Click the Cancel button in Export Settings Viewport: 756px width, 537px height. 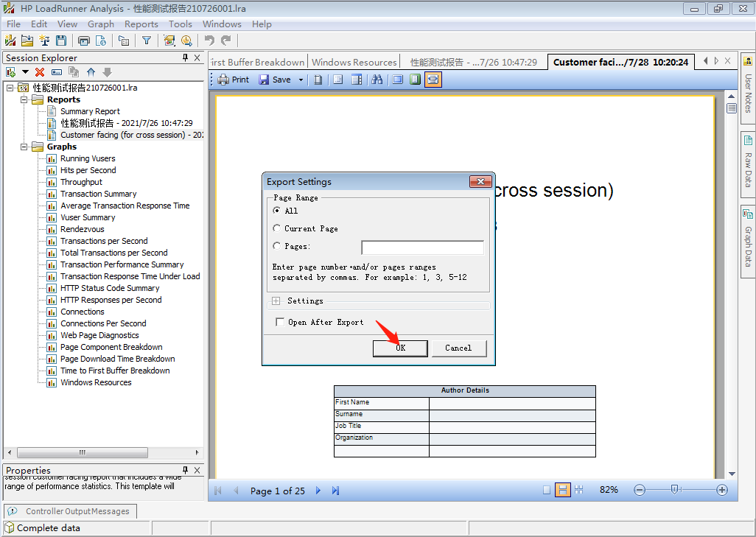(459, 347)
